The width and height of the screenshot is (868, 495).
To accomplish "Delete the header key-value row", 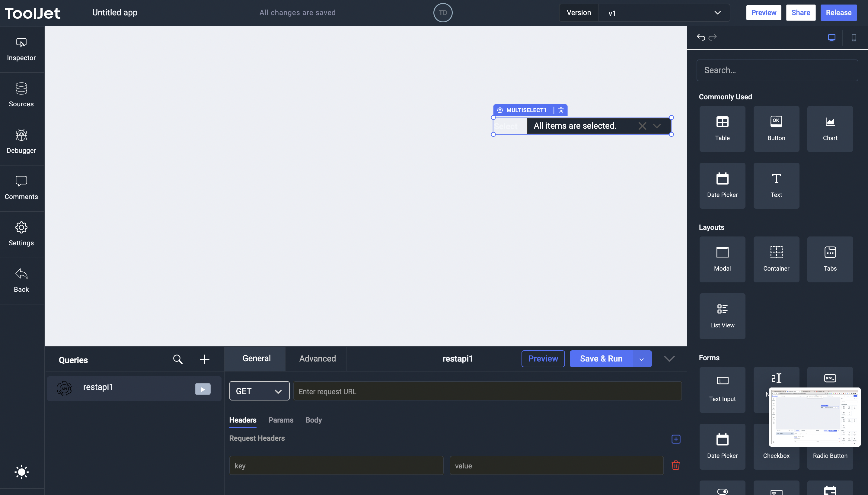I will click(x=676, y=465).
